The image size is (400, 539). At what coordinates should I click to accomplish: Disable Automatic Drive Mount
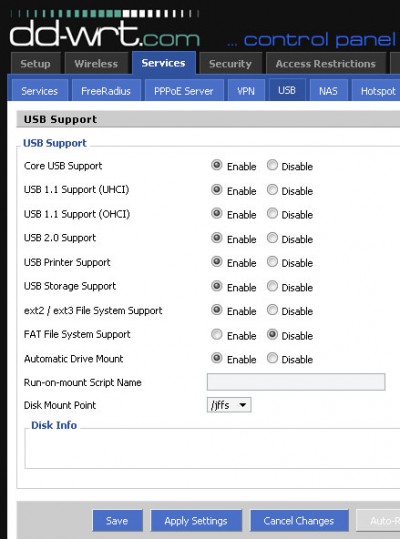(272, 358)
